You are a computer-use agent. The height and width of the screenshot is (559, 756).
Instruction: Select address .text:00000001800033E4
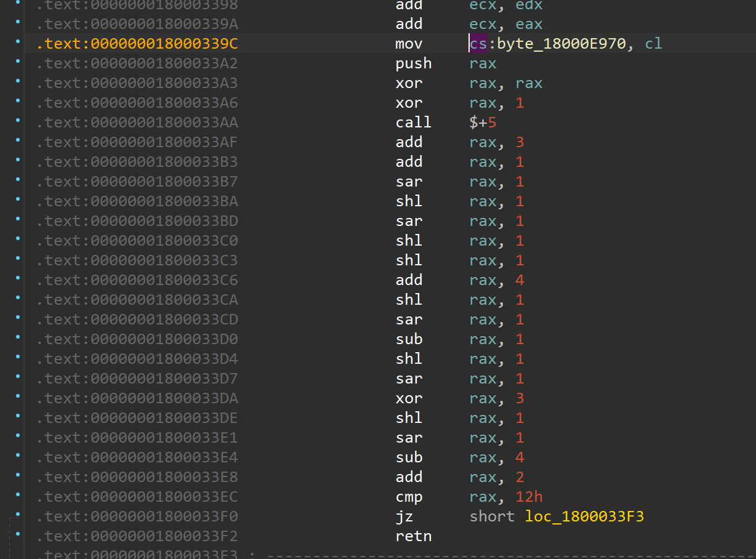click(137, 457)
